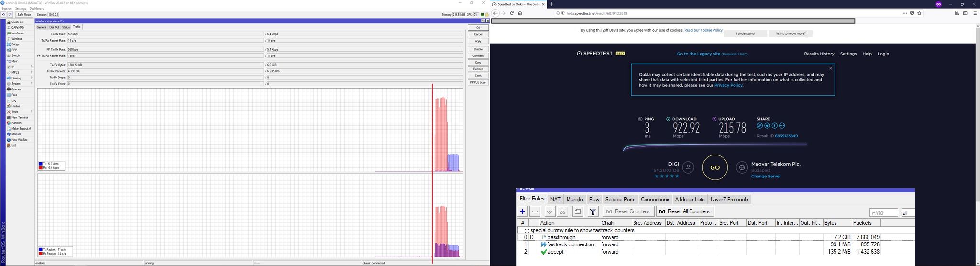
Task: Expand the Tools submenu
Action: [x=19, y=111]
